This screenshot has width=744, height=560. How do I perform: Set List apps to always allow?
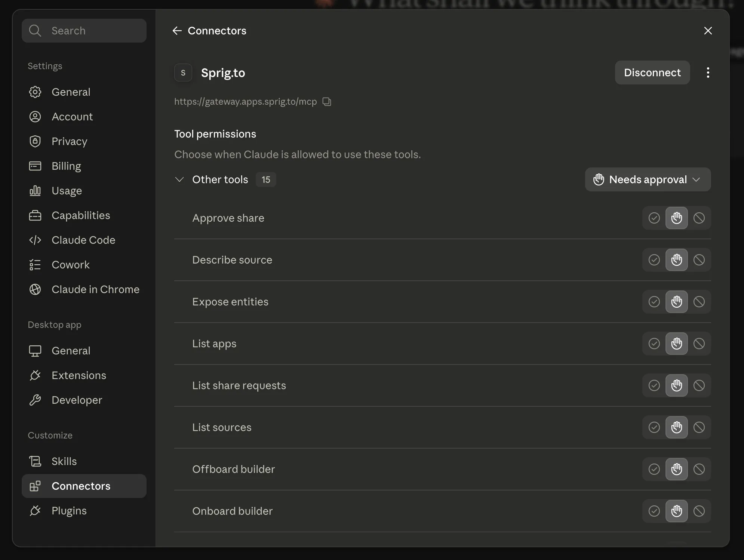tap(654, 344)
